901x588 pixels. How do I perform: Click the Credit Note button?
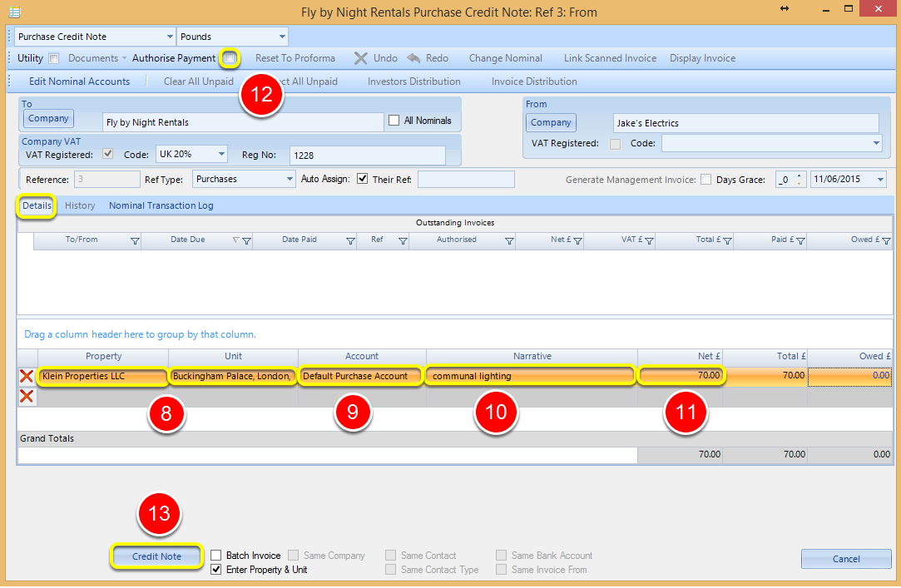156,556
